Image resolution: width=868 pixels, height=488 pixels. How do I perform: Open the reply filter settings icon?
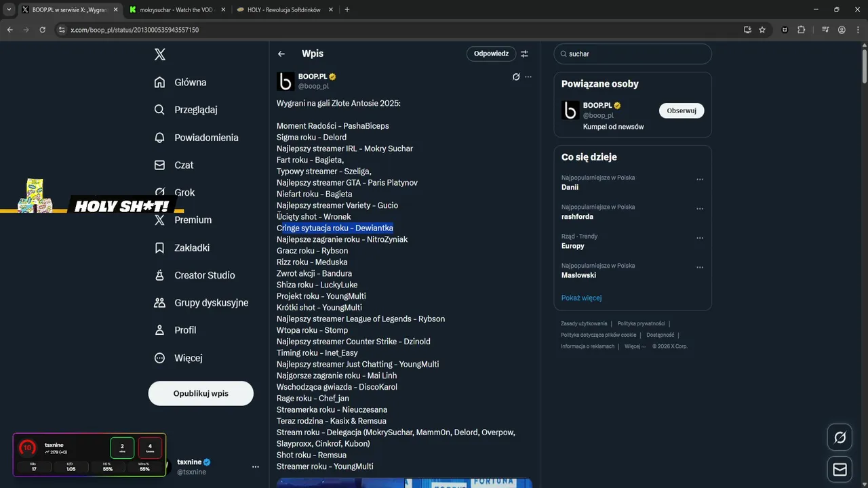tap(524, 54)
